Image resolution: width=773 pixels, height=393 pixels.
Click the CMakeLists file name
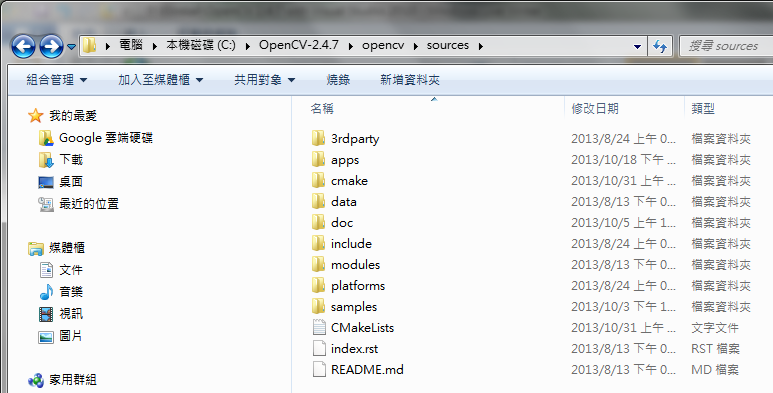(x=362, y=327)
